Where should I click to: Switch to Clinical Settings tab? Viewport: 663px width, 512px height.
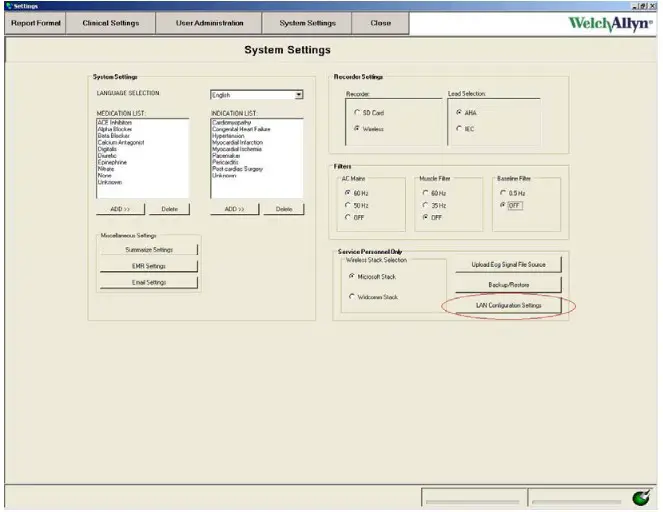coord(111,23)
